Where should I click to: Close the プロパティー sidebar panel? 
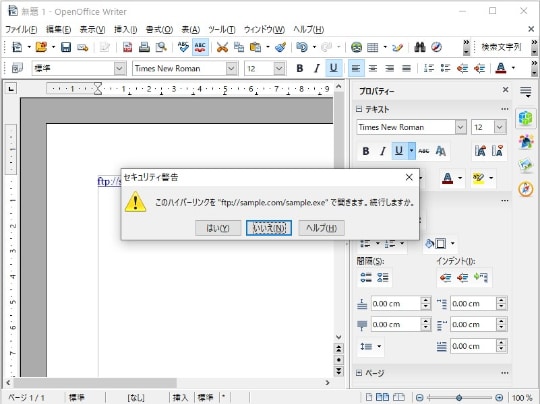click(505, 90)
